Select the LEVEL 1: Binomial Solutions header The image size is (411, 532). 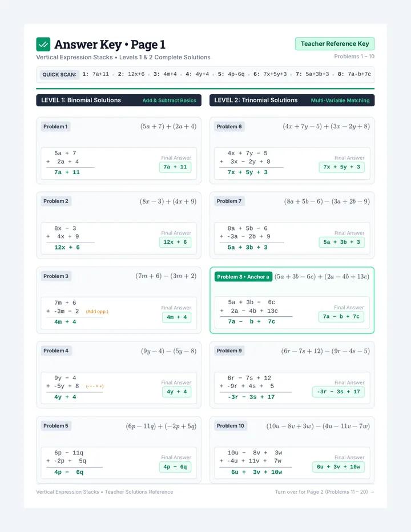click(119, 100)
